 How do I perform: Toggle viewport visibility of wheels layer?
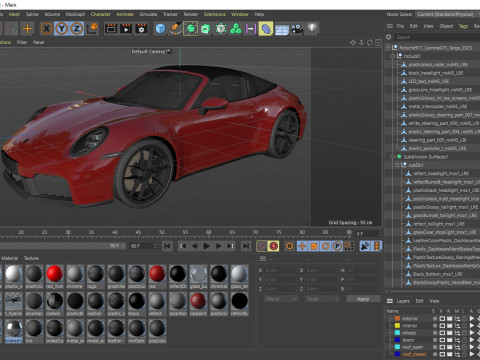pos(442,333)
